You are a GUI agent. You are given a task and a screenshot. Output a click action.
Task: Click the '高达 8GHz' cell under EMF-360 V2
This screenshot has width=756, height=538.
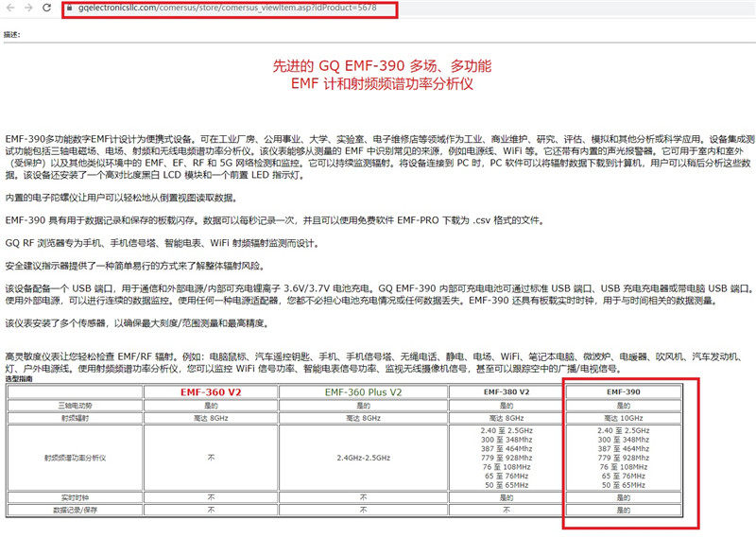click(211, 418)
